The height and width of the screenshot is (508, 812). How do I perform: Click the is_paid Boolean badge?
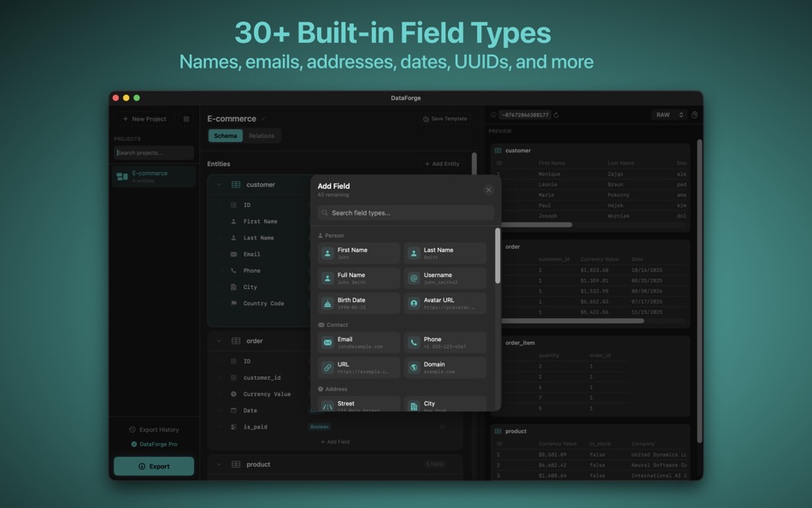(x=319, y=426)
